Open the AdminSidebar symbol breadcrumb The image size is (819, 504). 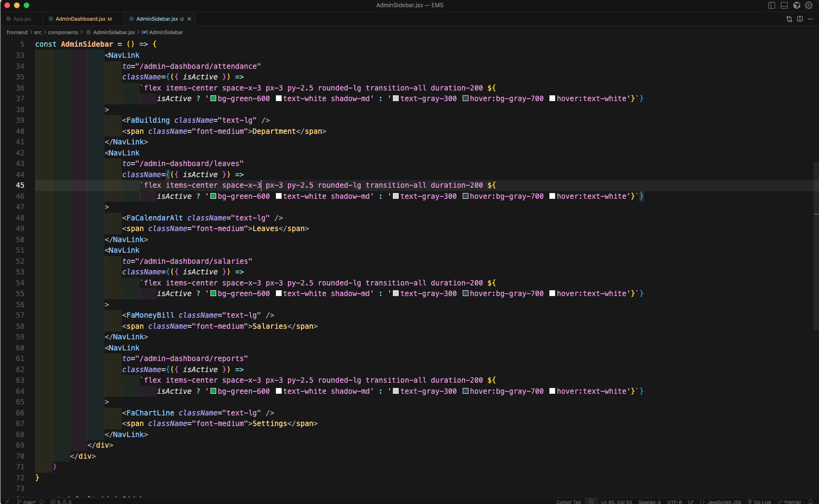[163, 32]
